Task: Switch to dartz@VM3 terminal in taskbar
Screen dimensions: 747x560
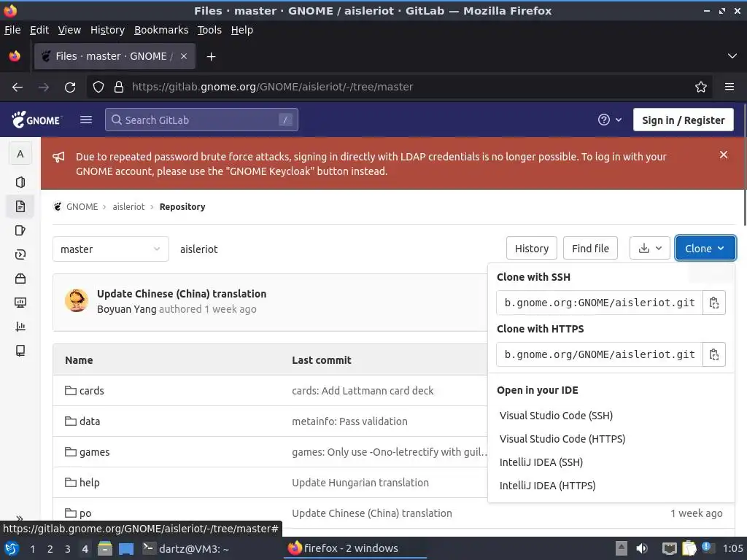Action: 186,548
